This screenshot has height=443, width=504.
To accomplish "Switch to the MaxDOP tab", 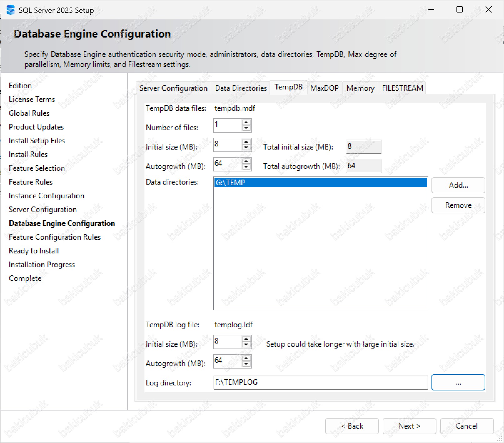I will [x=324, y=88].
